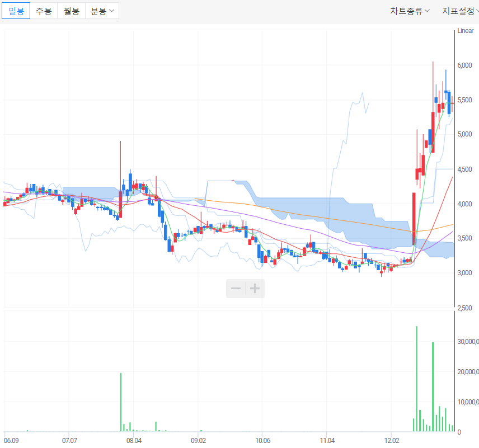Click the Linear scale label
Screen dimensions: 479x448
pos(465,31)
